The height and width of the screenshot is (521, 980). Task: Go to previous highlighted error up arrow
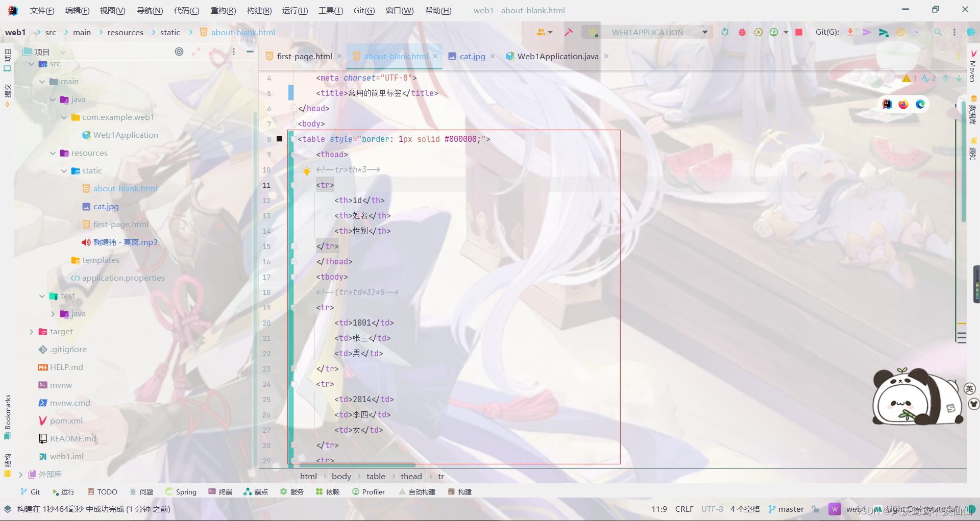pos(946,78)
